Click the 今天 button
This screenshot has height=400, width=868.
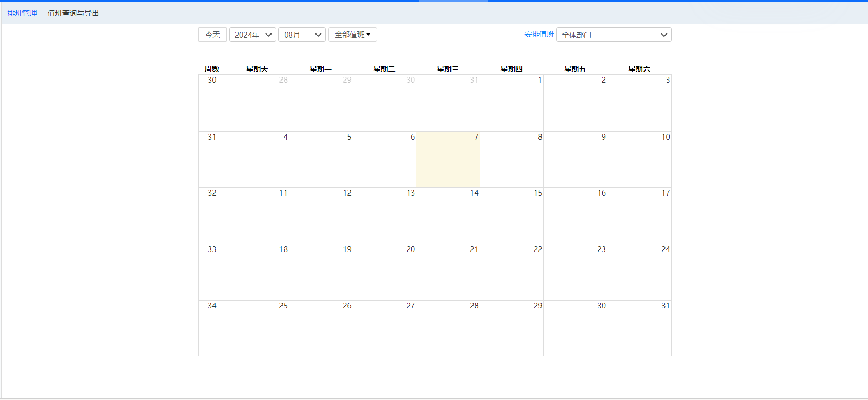coord(212,35)
